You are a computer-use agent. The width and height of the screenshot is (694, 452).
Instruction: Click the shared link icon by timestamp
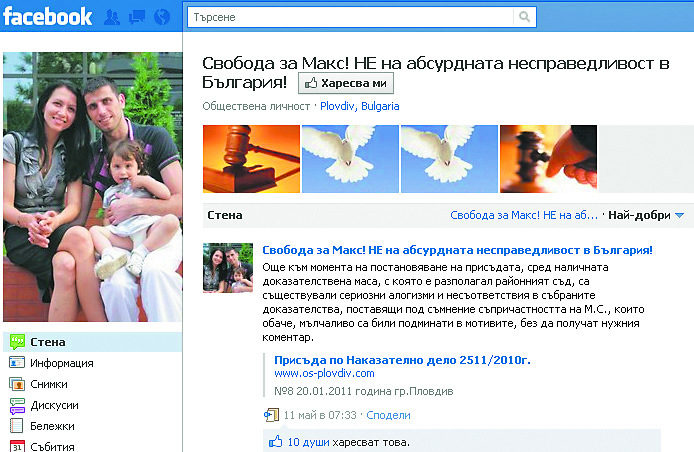click(271, 415)
